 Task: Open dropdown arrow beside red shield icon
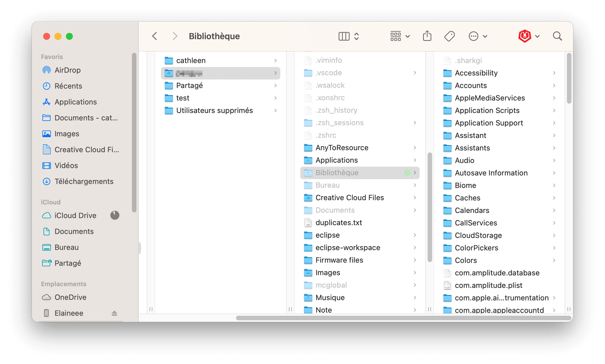[x=537, y=36]
